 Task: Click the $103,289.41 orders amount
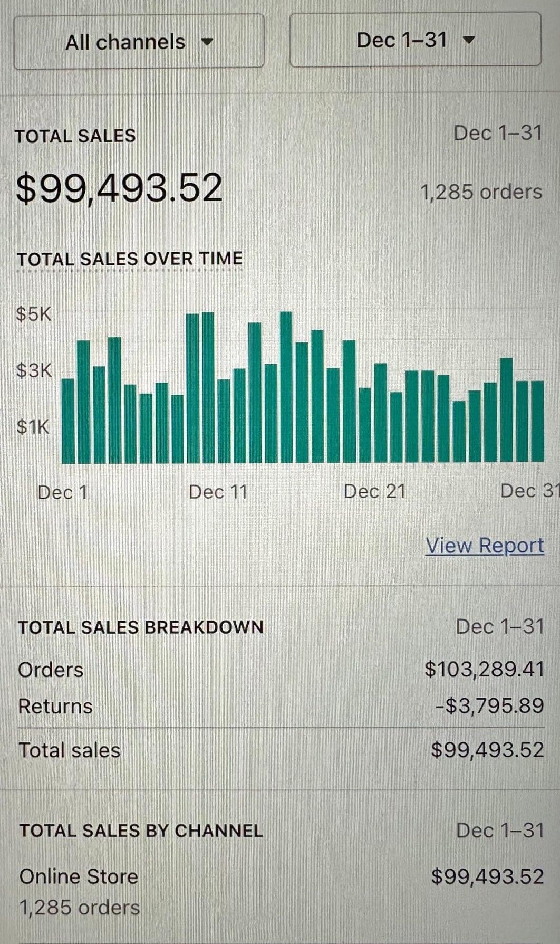pyautogui.click(x=484, y=669)
